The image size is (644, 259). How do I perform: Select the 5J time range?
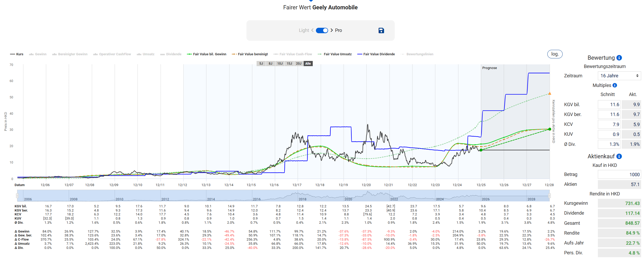[x=261, y=64]
